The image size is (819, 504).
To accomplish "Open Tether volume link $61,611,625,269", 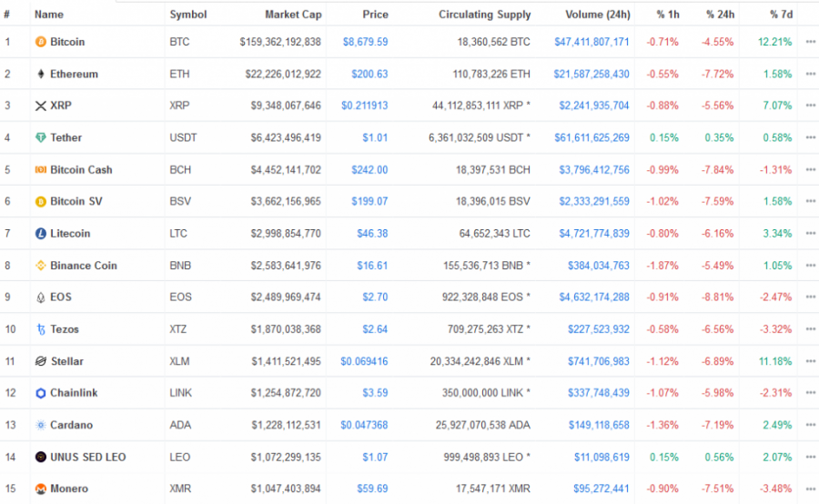I will [x=591, y=138].
